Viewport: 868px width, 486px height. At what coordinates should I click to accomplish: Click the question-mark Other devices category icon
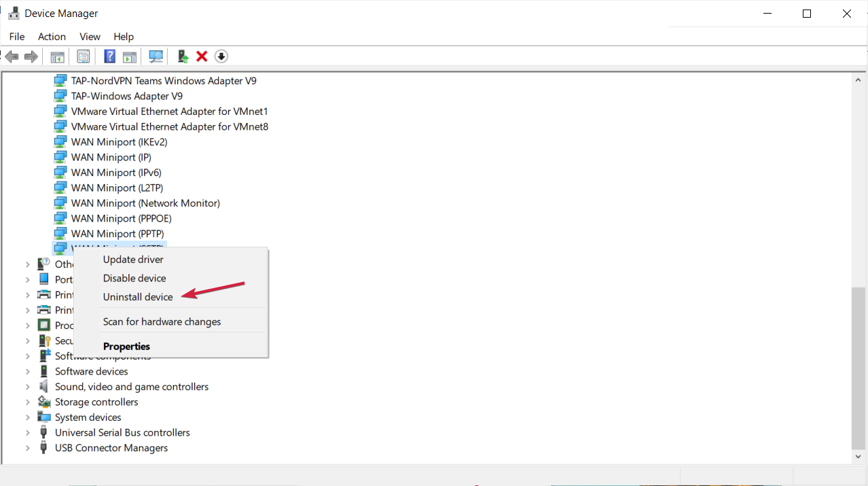click(x=44, y=264)
